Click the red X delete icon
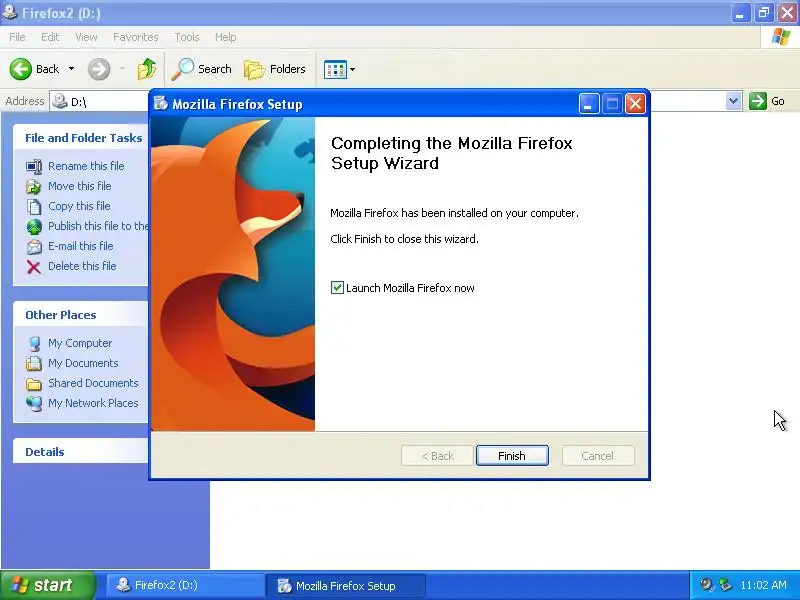The width and height of the screenshot is (800, 600). coord(34,266)
